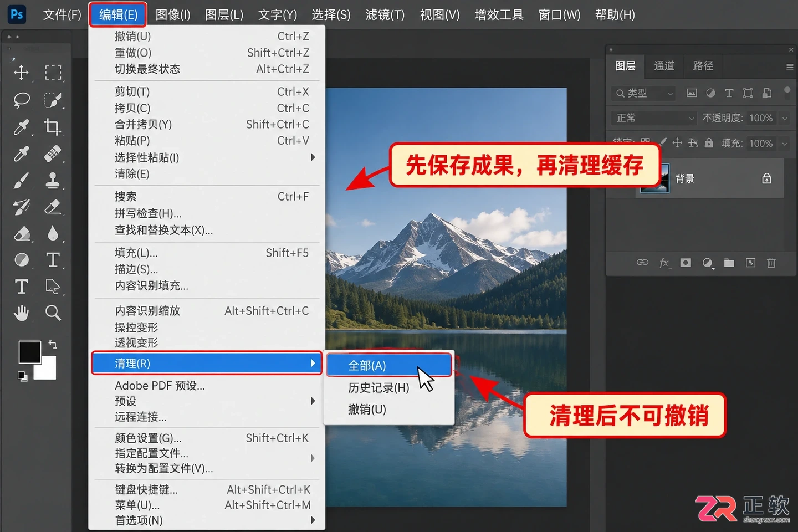Toggle the pixel layer filter
Image resolution: width=798 pixels, height=532 pixels.
692,93
